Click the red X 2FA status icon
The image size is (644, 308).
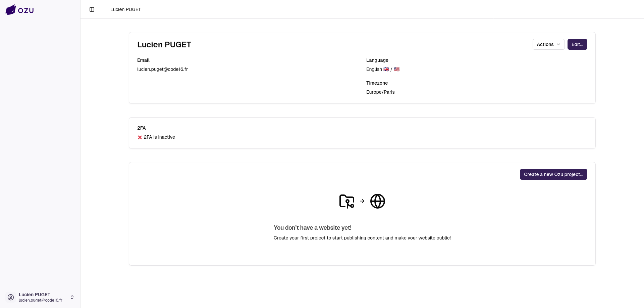(140, 137)
